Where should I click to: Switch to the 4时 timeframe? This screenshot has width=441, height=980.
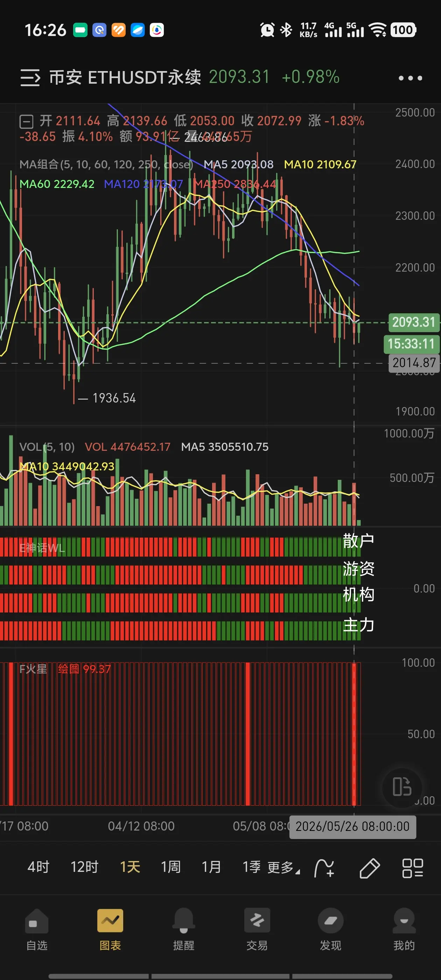pos(38,867)
